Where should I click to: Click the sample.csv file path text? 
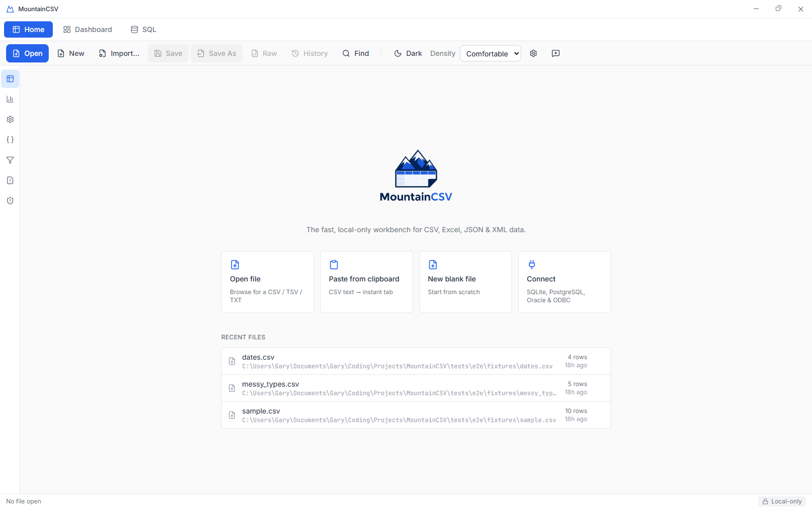(399, 420)
